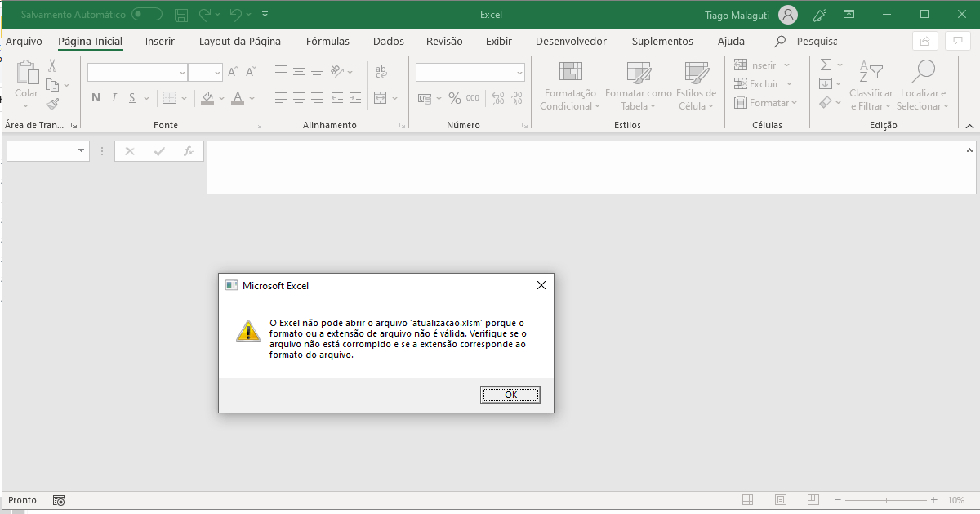Screen dimensions: 980x514
Task: Open the Formatar como Tabela dropdown
Action: (x=639, y=87)
